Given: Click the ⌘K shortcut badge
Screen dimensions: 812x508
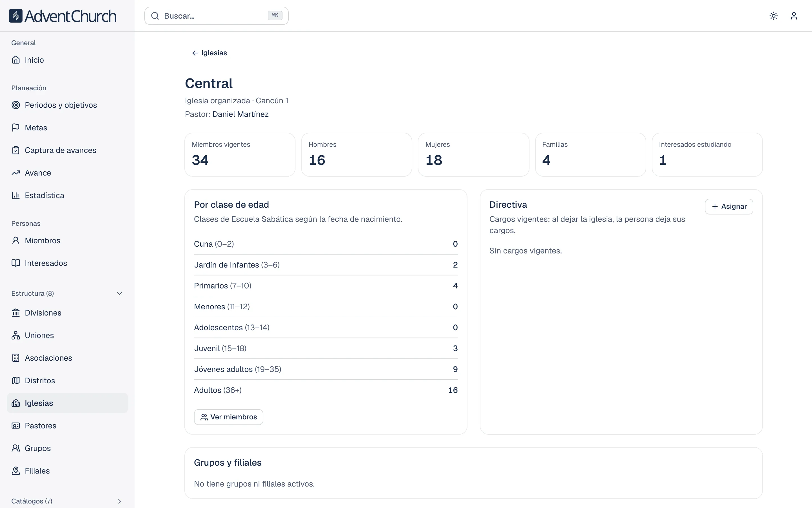Looking at the screenshot, I should tap(275, 16).
